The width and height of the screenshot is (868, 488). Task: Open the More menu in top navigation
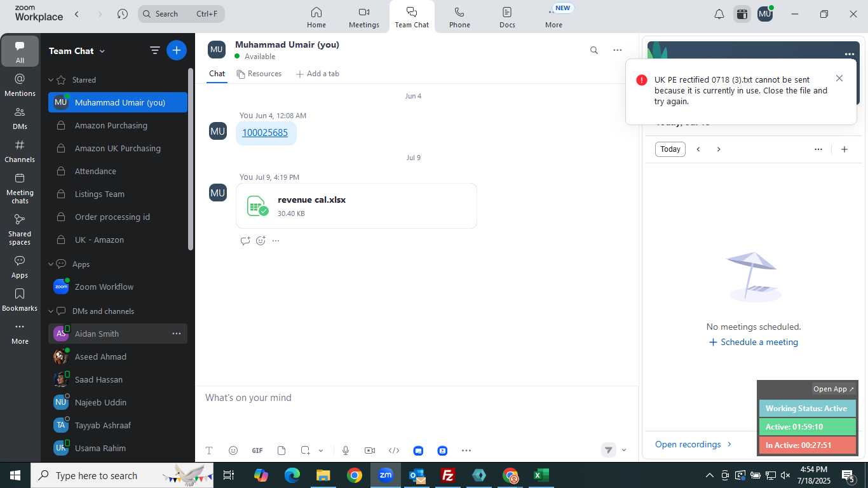coord(553,17)
